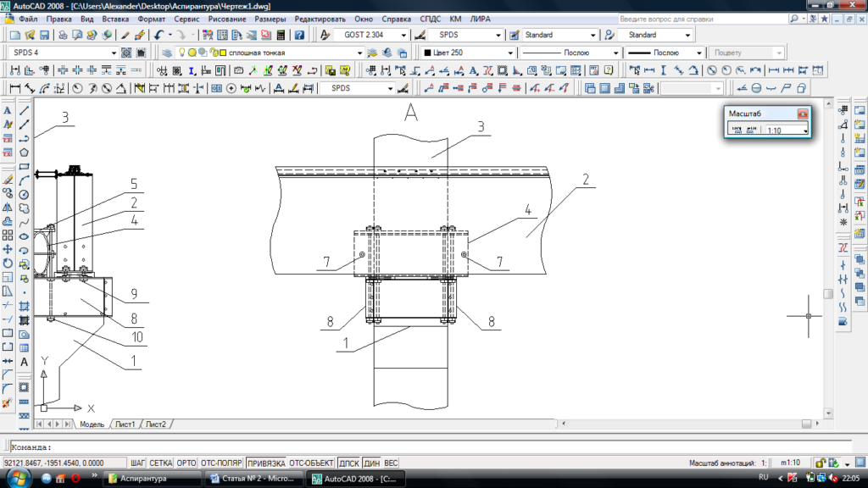This screenshot has width=868, height=488.
Task: Switch to the Лист1 layout tab
Action: point(125,424)
